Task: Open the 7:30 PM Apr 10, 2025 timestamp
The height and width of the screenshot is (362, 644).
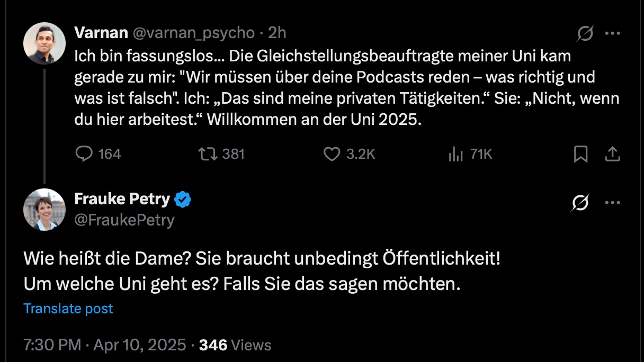Action: click(x=105, y=345)
